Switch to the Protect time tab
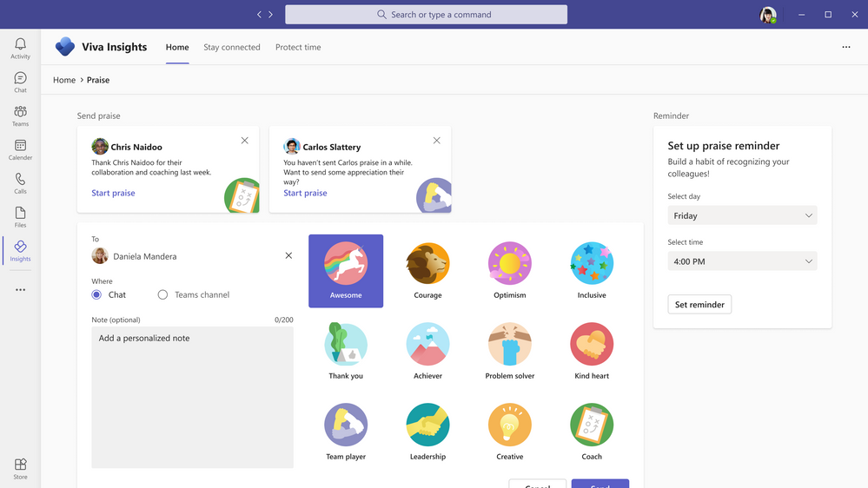Screen dimensions: 868x488 point(298,47)
